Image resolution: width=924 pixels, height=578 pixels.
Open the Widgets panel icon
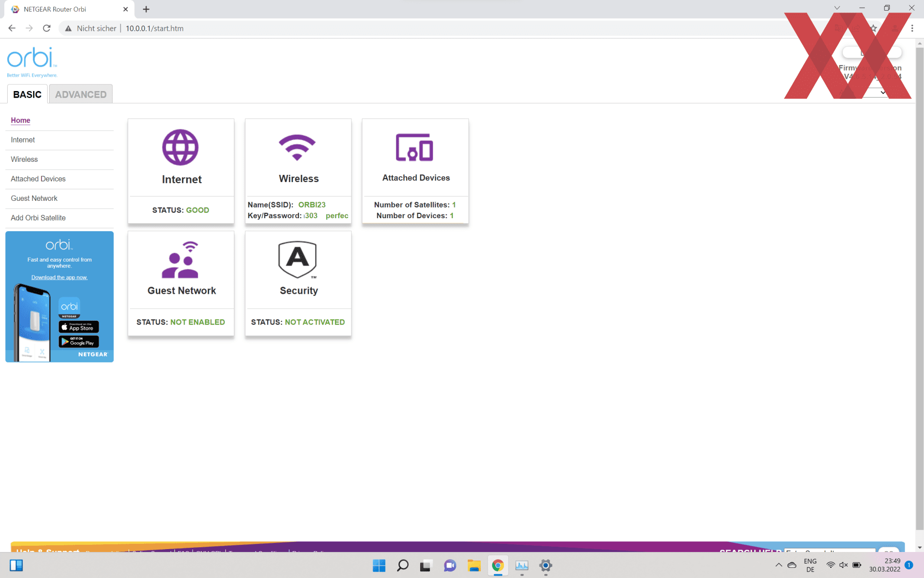16,565
